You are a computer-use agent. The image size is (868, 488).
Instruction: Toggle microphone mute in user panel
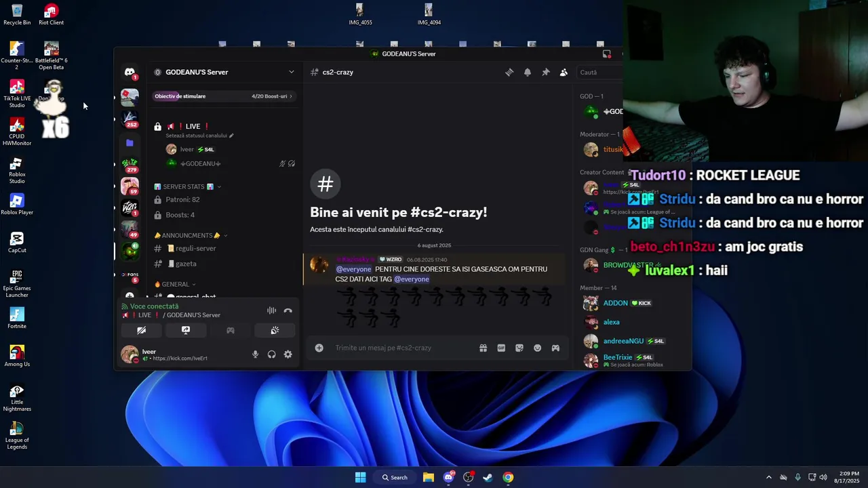click(255, 354)
